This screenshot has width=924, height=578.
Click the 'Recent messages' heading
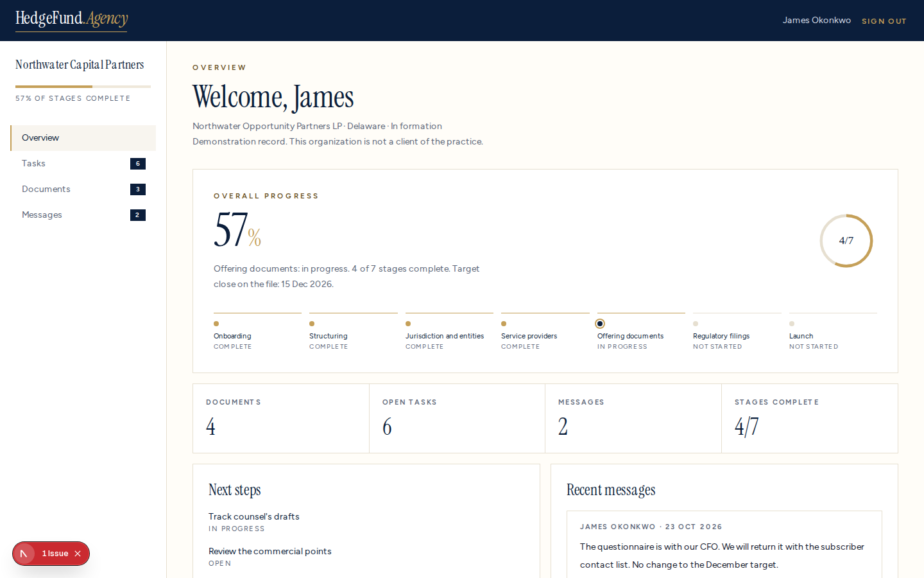pyautogui.click(x=611, y=490)
